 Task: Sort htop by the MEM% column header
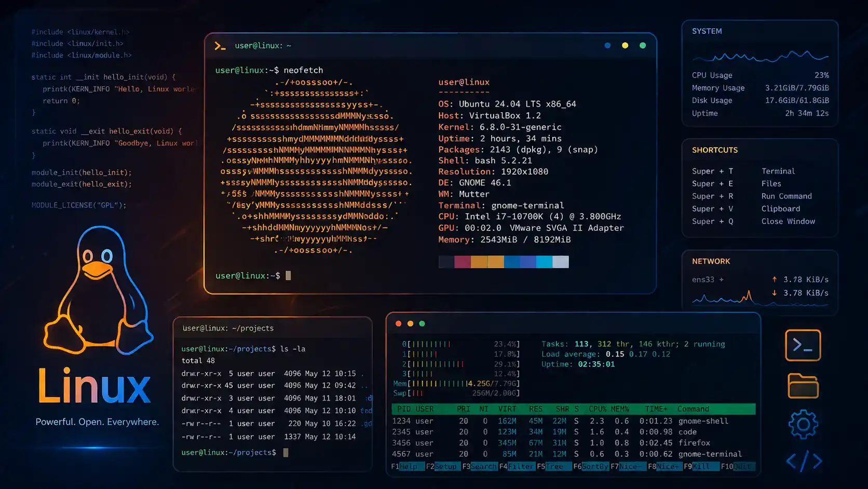[x=620, y=409]
